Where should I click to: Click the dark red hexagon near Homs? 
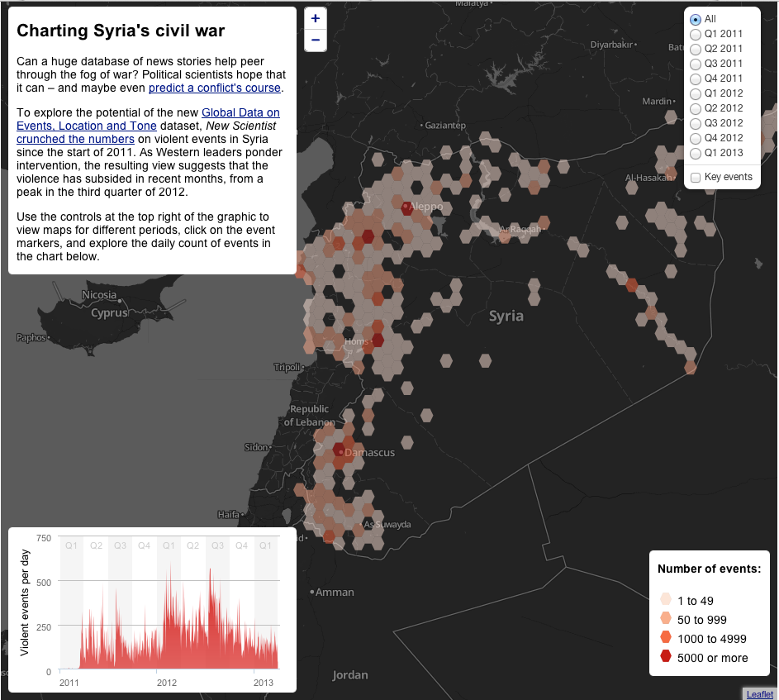pyautogui.click(x=378, y=340)
